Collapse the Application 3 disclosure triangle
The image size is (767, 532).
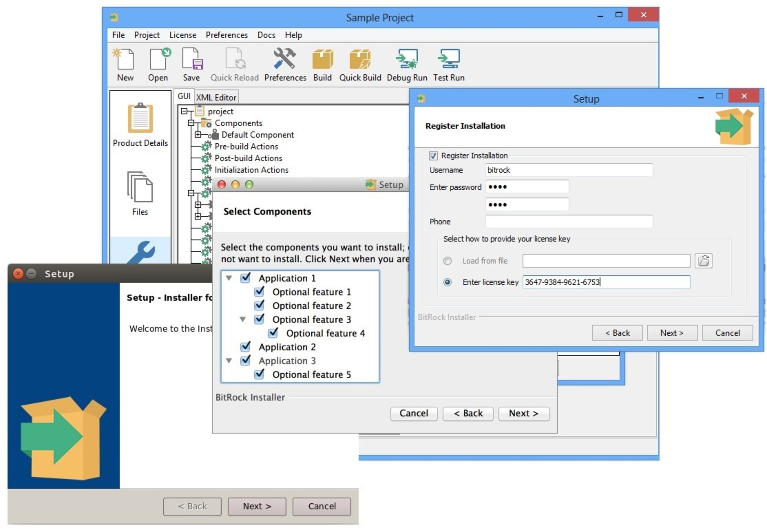pos(229,361)
